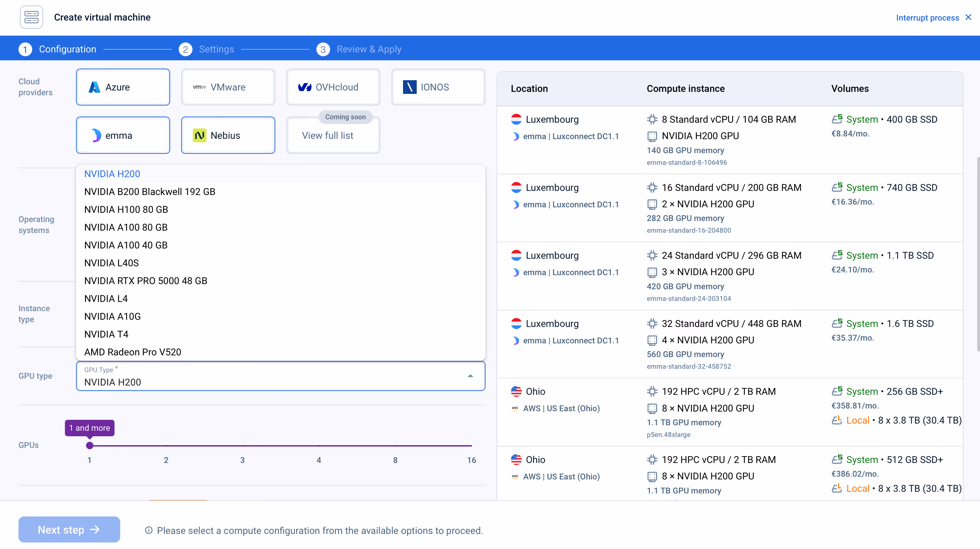Toggle the IONOS cloud provider
This screenshot has width=980, height=549.
(438, 87)
